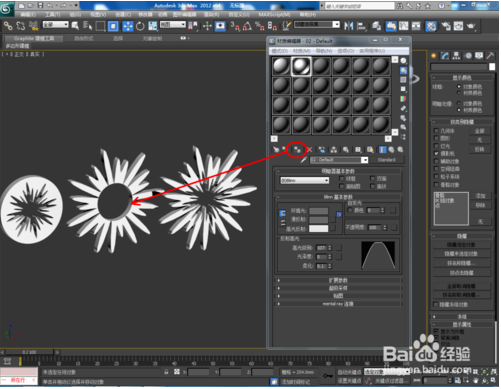
Task: Toggle Background in sample slot
Action: coord(403,80)
